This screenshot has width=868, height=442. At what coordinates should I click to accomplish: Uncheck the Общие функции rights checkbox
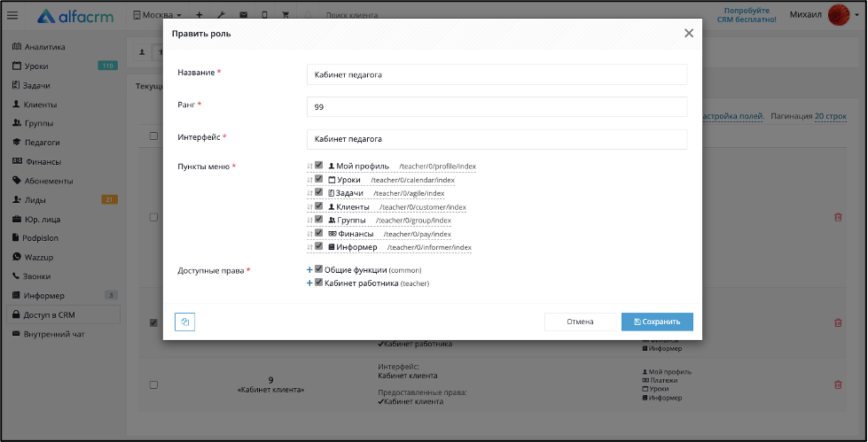(318, 269)
